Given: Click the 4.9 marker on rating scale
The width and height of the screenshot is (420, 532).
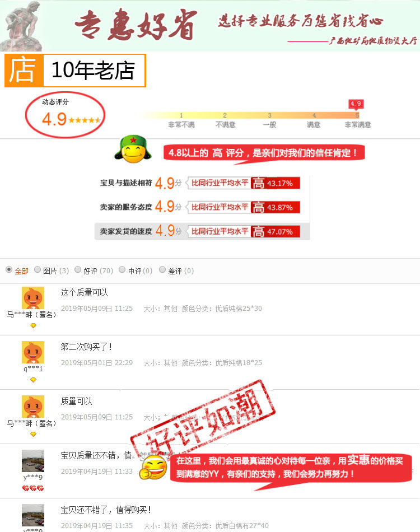Looking at the screenshot, I should pos(356,104).
